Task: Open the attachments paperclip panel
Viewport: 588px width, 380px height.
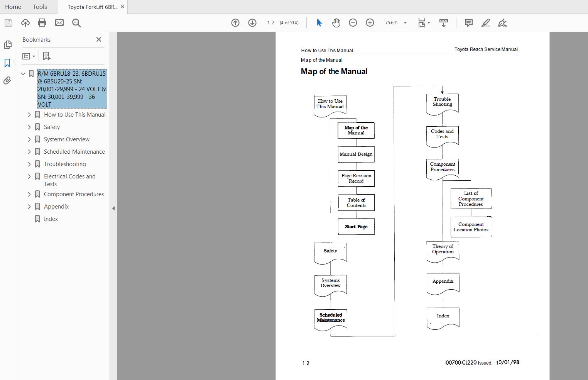Action: click(x=8, y=80)
